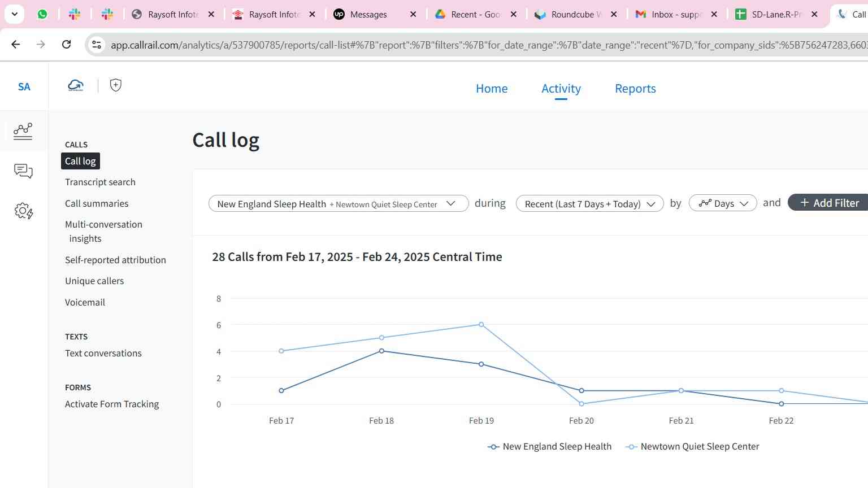Click Feb 17 Newtown Quiet Sleep Center data point

point(281,351)
